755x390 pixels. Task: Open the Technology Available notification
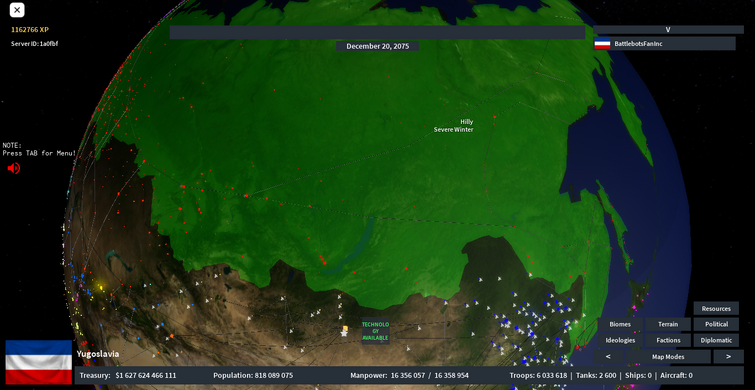[x=375, y=331]
